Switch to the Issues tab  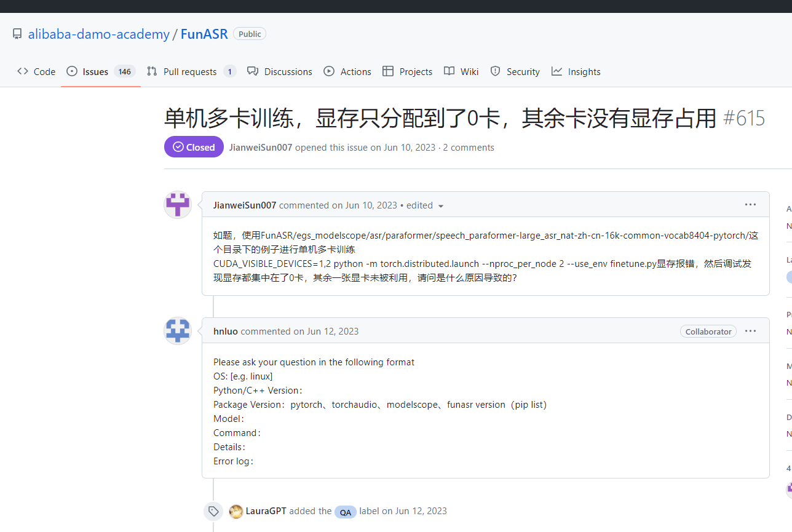pyautogui.click(x=101, y=71)
